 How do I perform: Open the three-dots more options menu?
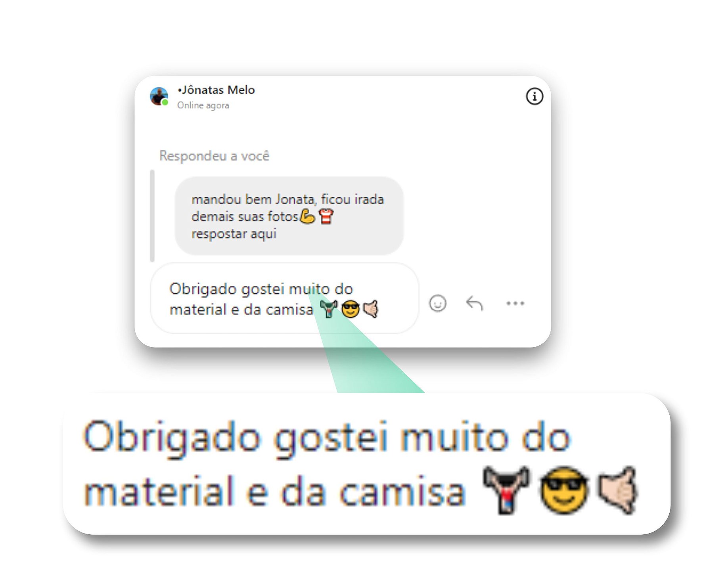point(515,303)
